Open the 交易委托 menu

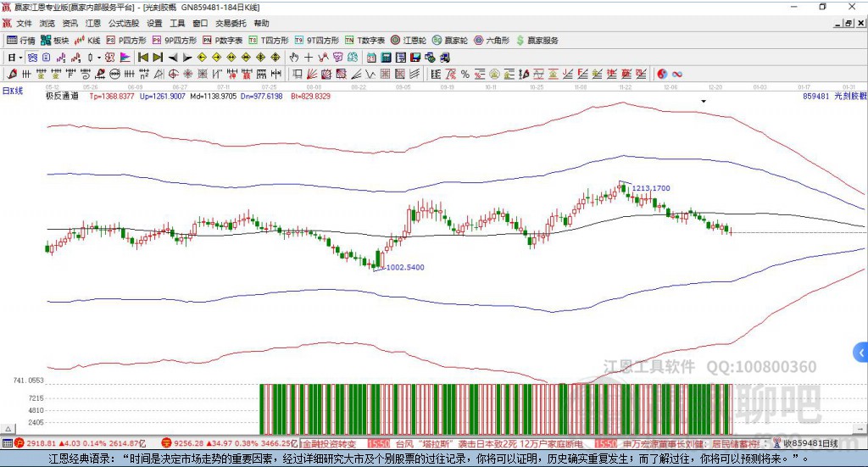pos(231,24)
